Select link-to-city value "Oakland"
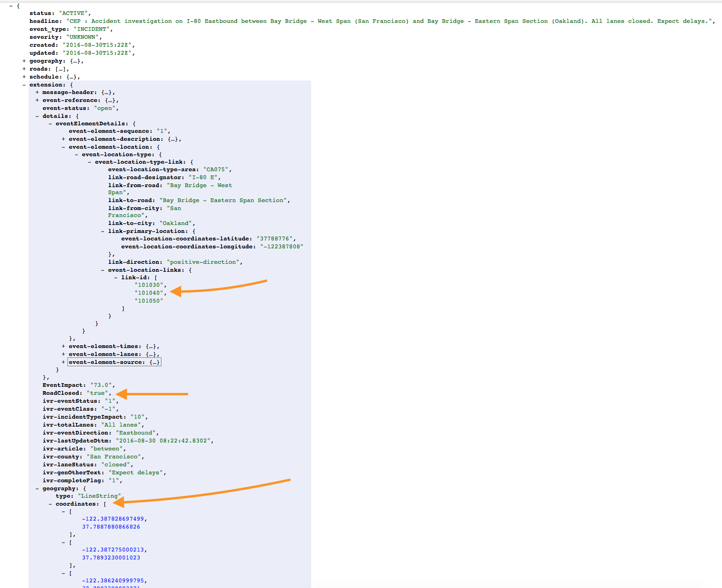This screenshot has height=588, width=722. point(176,224)
